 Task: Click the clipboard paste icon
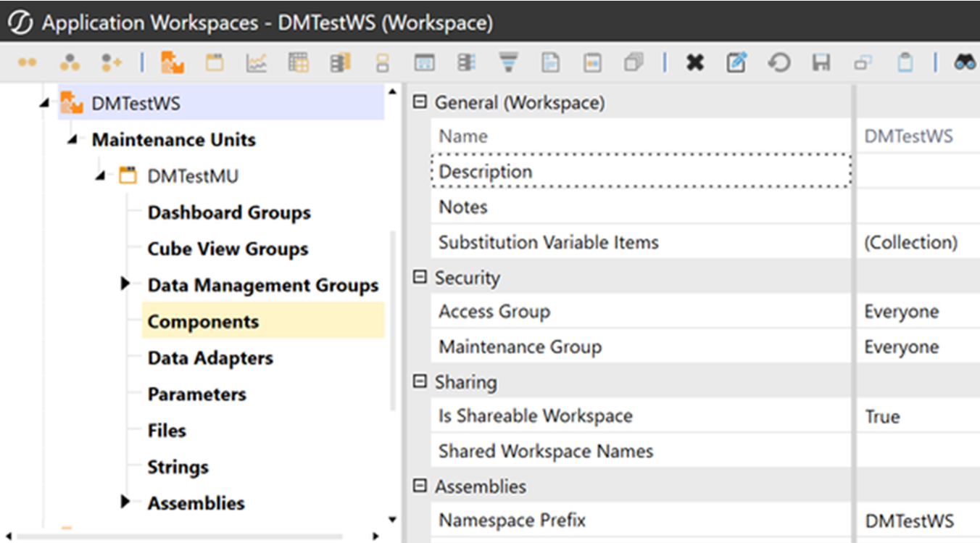tap(905, 64)
